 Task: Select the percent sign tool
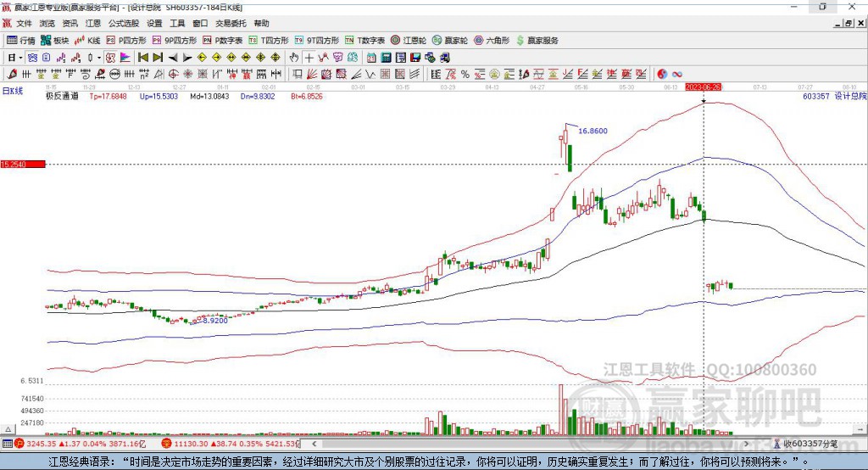pos(465,74)
